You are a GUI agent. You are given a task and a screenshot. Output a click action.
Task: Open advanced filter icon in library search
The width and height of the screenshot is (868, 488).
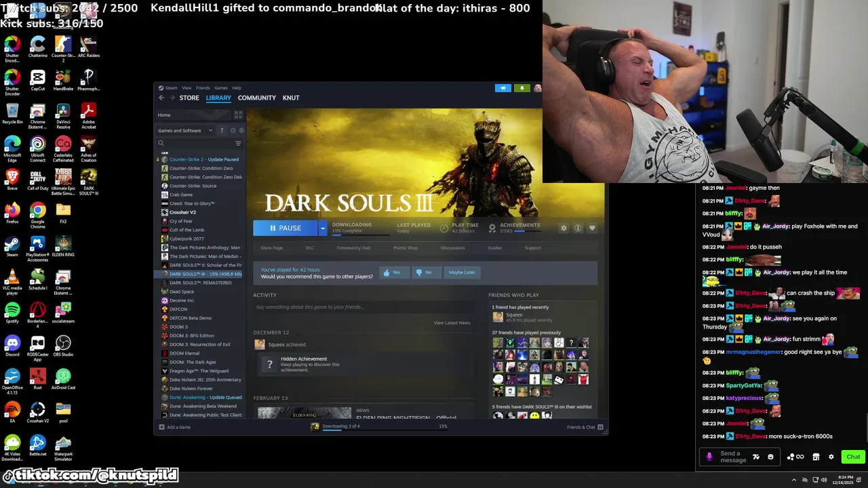[x=238, y=143]
